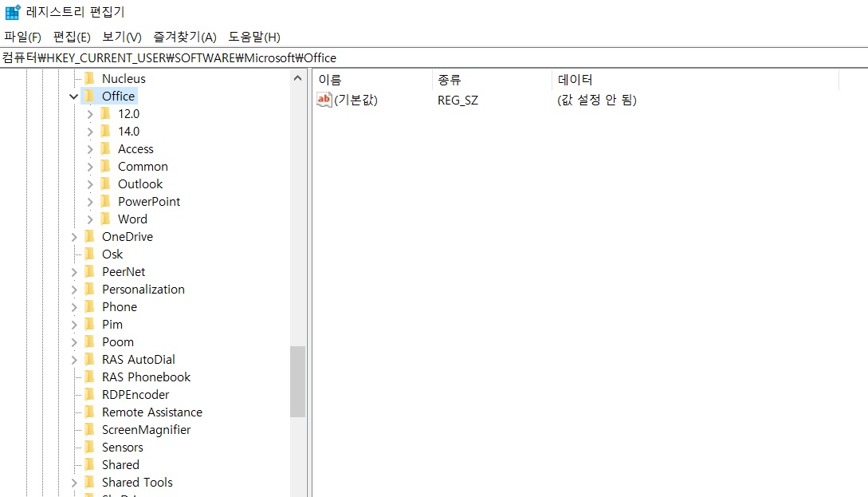This screenshot has width=868, height=497.
Task: Click the Common folder icon
Action: click(x=106, y=166)
